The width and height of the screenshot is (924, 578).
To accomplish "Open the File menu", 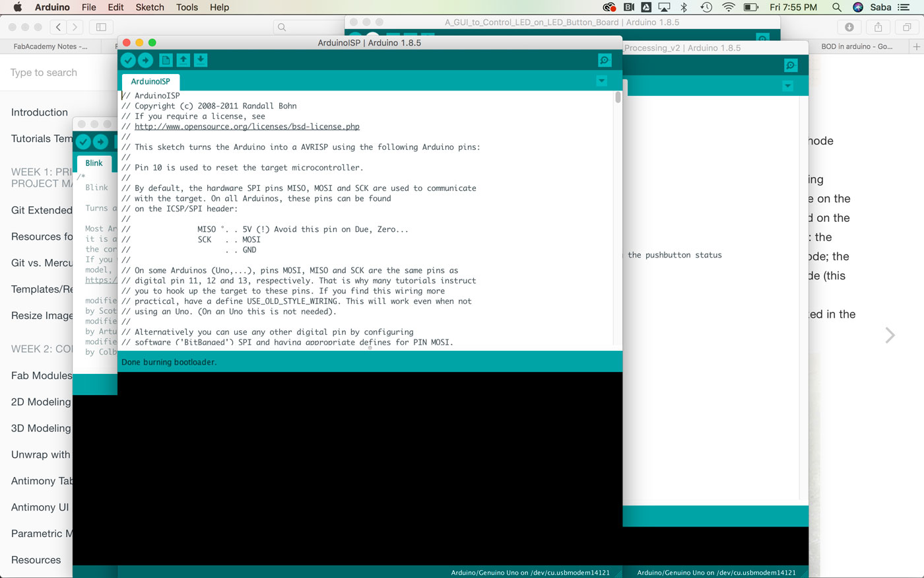I will point(89,7).
